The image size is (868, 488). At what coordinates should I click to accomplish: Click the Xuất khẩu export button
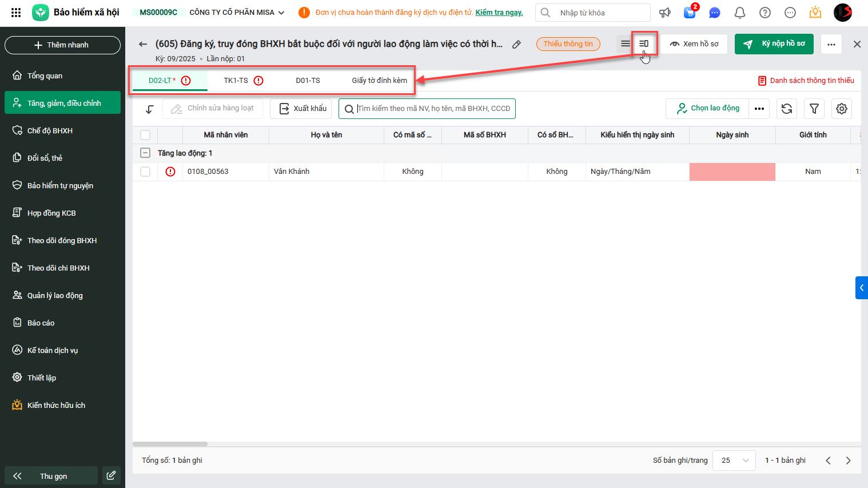pyautogui.click(x=301, y=109)
